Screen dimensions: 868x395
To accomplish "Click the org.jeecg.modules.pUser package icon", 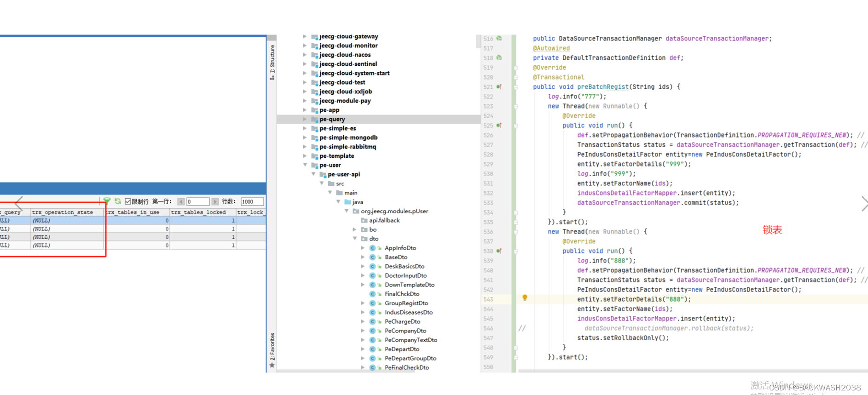I will (356, 211).
